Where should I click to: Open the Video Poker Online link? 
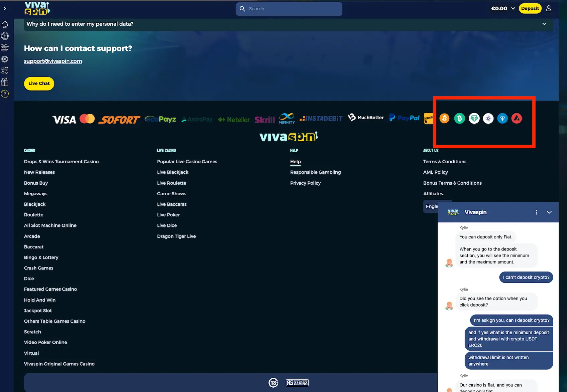[45, 343]
